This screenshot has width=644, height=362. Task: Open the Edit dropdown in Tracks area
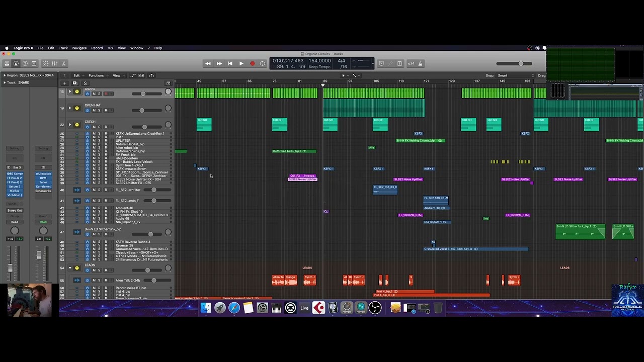click(78, 75)
